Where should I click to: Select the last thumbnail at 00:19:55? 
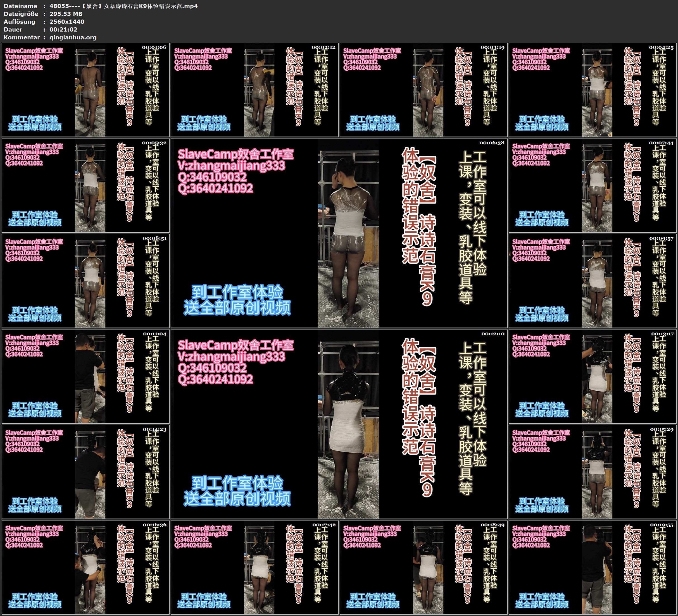(x=593, y=567)
